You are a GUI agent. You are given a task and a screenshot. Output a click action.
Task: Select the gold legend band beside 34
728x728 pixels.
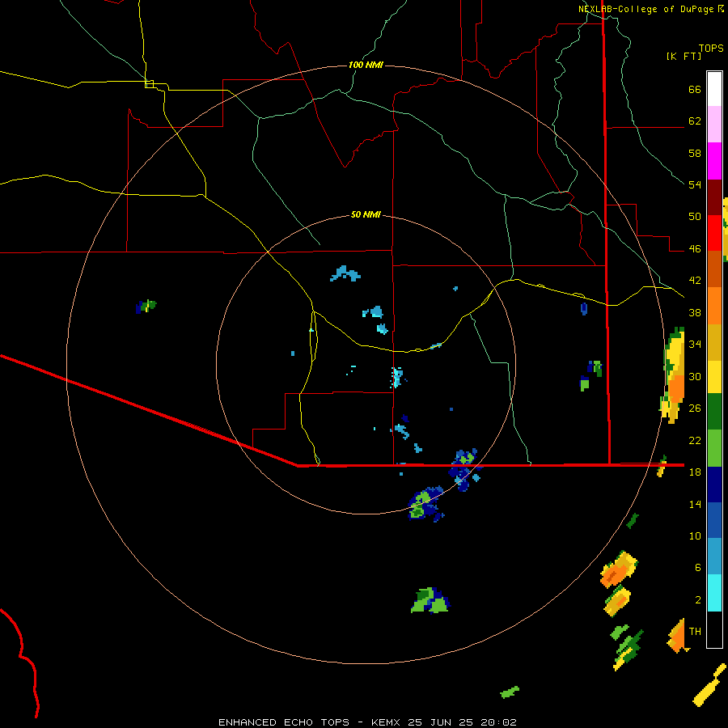(x=714, y=342)
